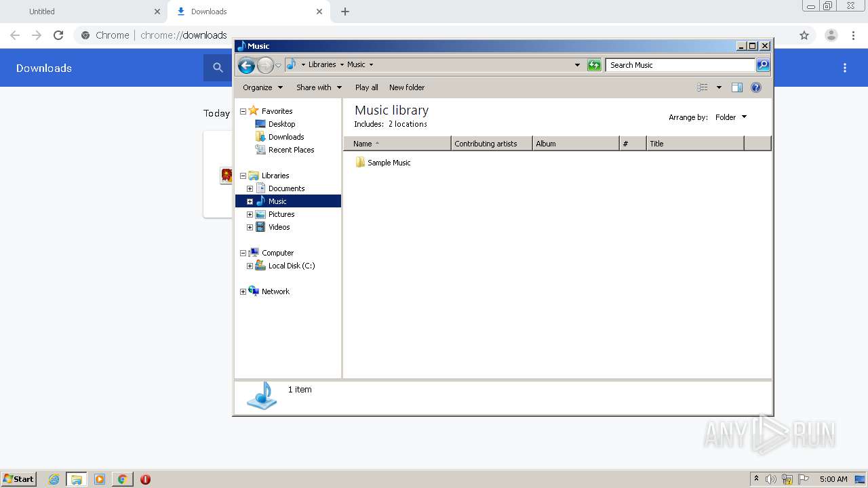Expand the Pictures library node
This screenshot has height=488, width=868.
point(250,214)
